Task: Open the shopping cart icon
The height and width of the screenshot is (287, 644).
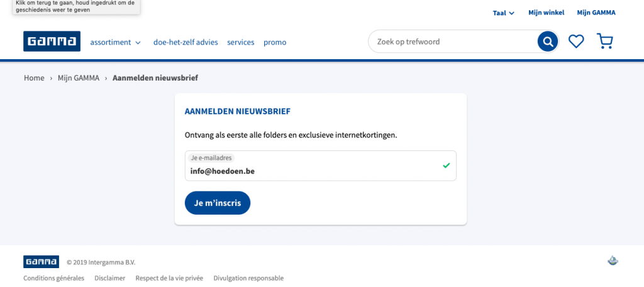Action: click(x=604, y=41)
